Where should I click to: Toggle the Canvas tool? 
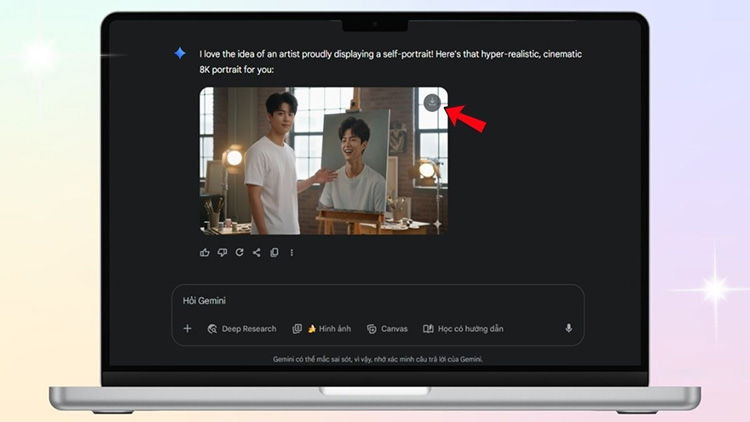(x=387, y=328)
